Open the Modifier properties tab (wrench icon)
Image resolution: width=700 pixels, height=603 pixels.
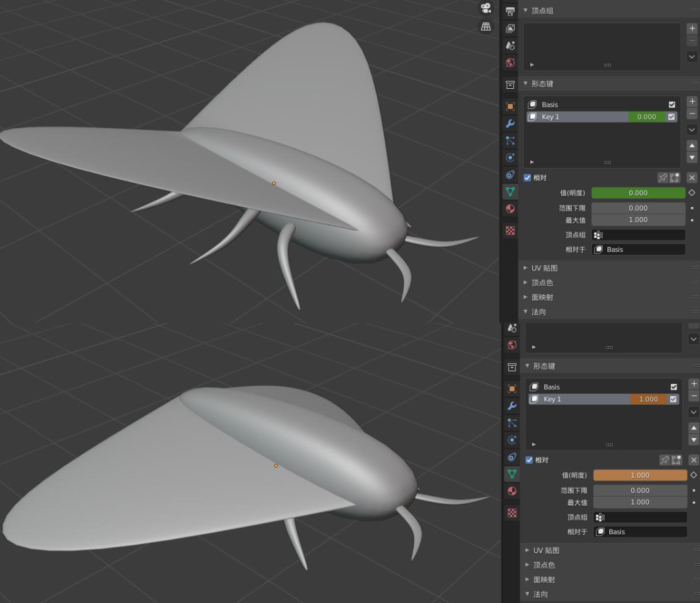[510, 123]
